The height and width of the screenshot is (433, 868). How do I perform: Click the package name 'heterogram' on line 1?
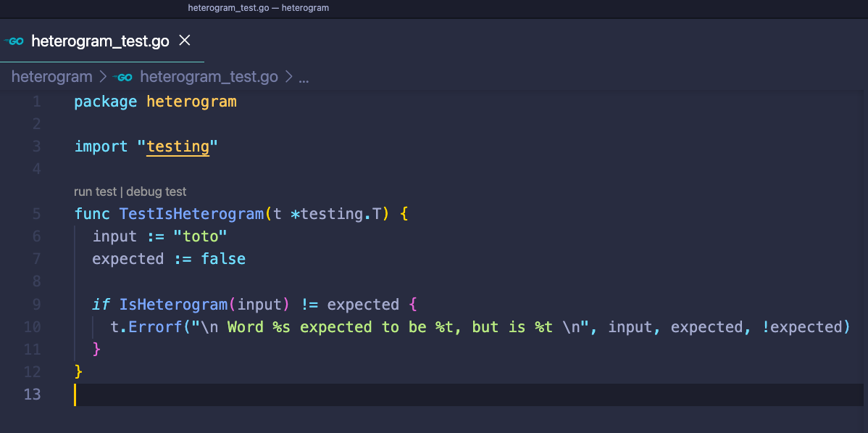coord(191,102)
